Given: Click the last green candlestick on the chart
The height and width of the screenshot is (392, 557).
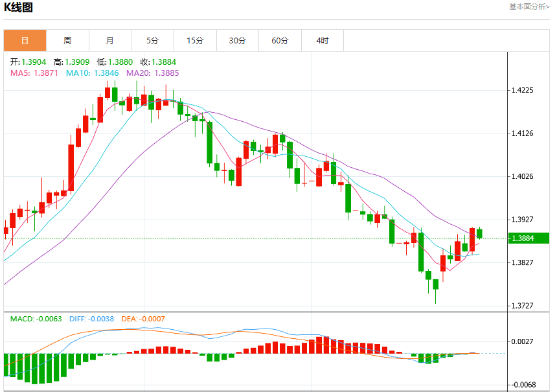Looking at the screenshot, I should click(x=479, y=233).
